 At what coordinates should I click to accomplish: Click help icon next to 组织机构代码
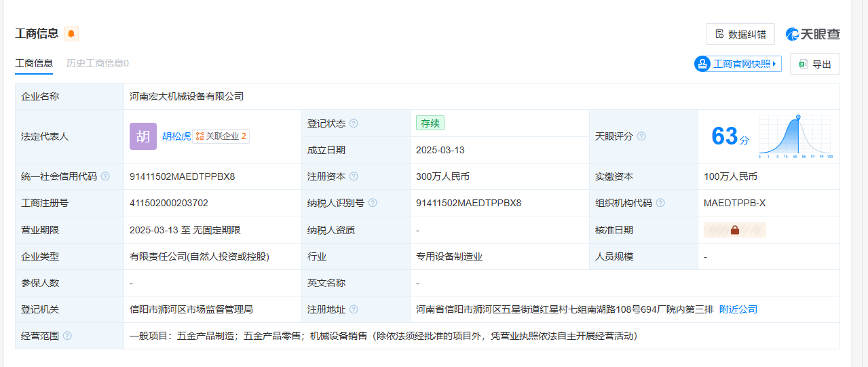(660, 203)
